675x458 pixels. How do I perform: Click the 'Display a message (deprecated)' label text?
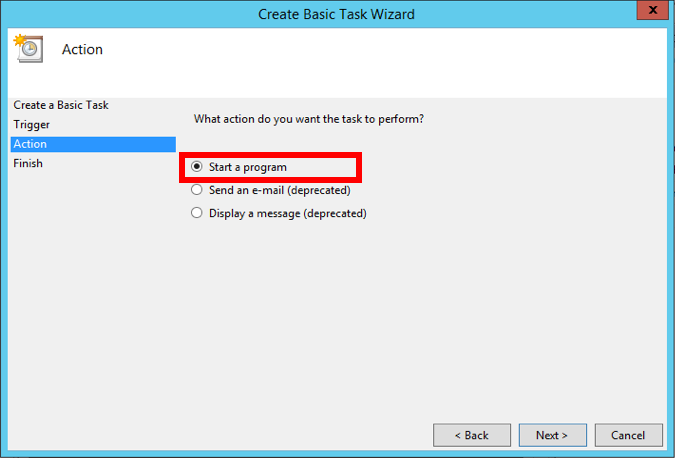(287, 213)
